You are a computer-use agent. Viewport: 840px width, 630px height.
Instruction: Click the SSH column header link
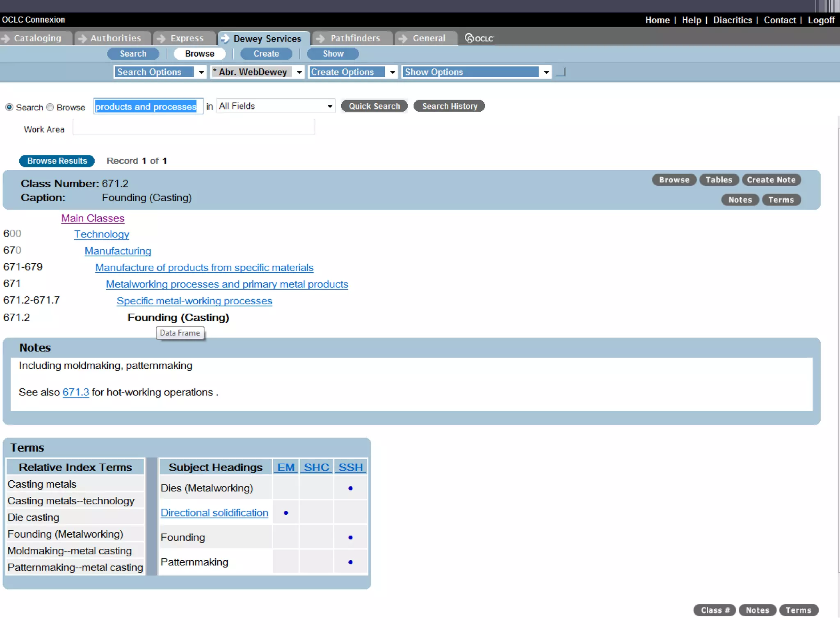point(350,467)
